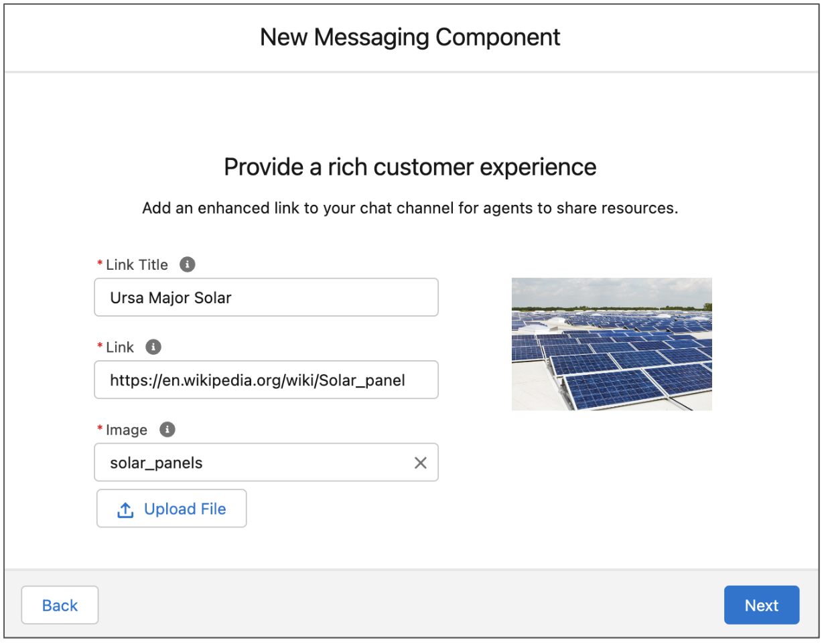Screen dimensions: 824x644
Task: Click the Image field info icon
Action: pyautogui.click(x=167, y=429)
